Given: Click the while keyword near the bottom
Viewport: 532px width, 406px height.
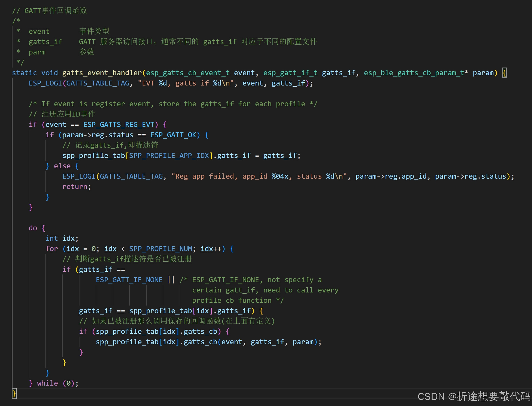Looking at the screenshot, I should pyautogui.click(x=47, y=383).
